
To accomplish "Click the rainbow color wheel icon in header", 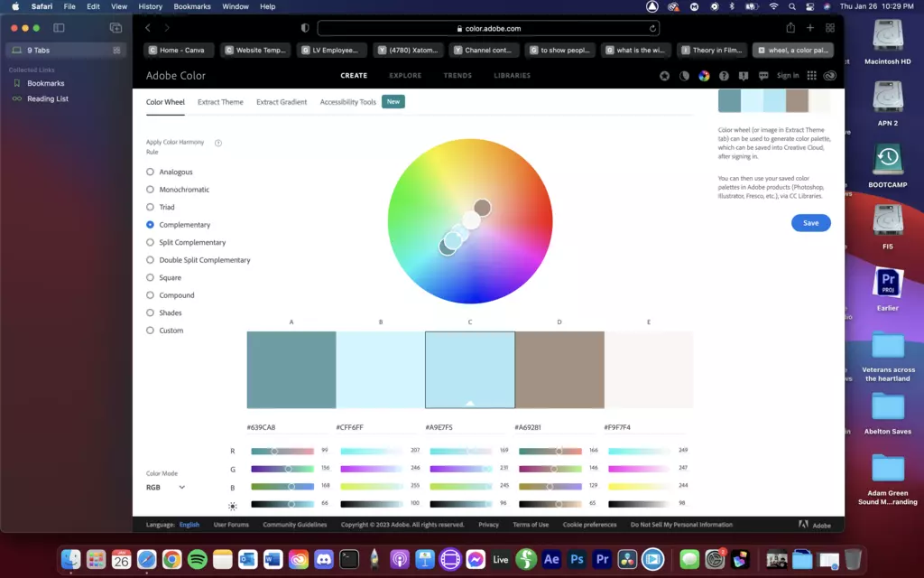I will [x=704, y=76].
